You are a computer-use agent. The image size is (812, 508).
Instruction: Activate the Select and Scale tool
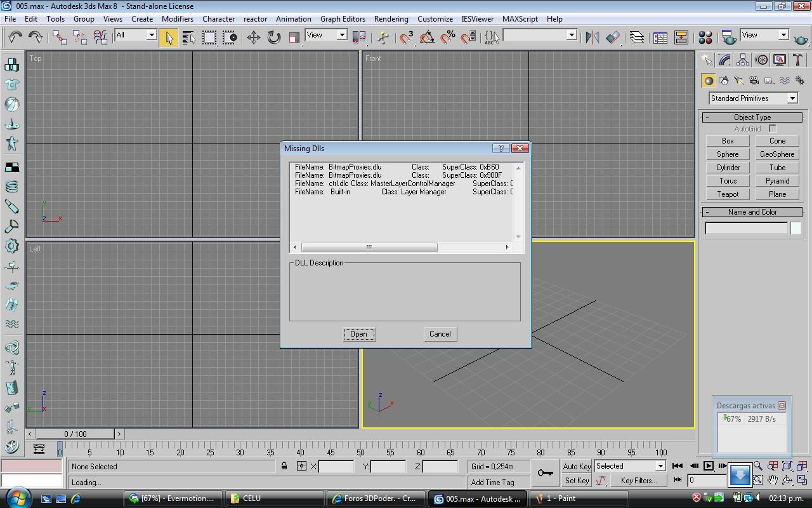tap(294, 37)
